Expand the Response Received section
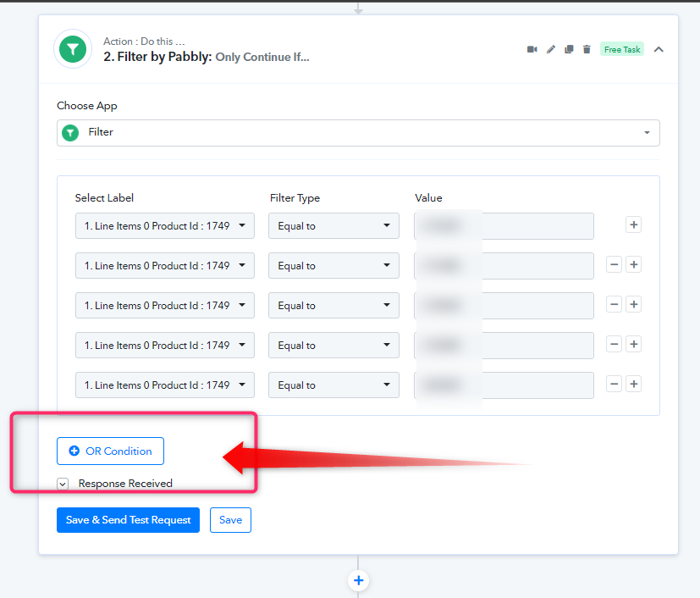700x598 pixels. (x=63, y=484)
